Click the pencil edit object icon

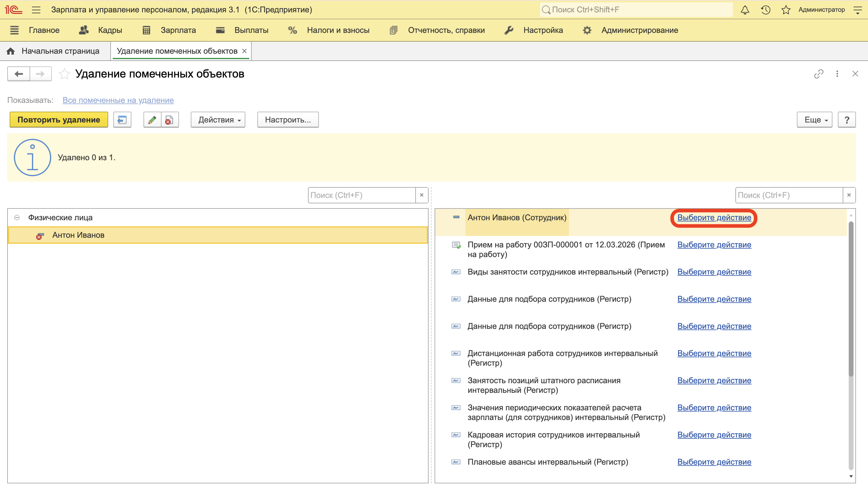pyautogui.click(x=152, y=120)
